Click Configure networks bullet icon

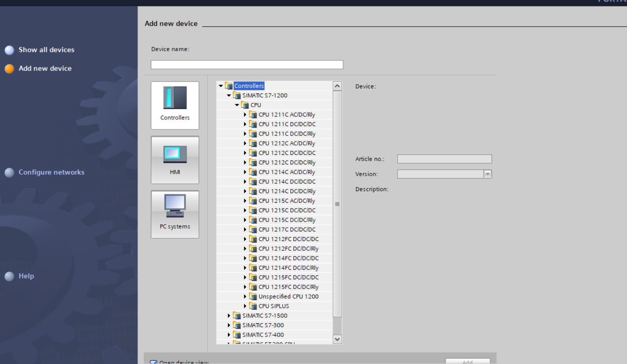(x=9, y=173)
